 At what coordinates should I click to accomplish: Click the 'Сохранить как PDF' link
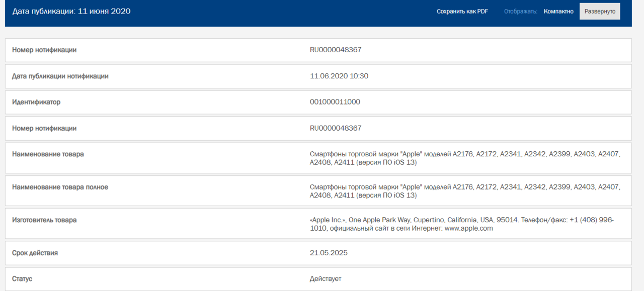coord(462,12)
